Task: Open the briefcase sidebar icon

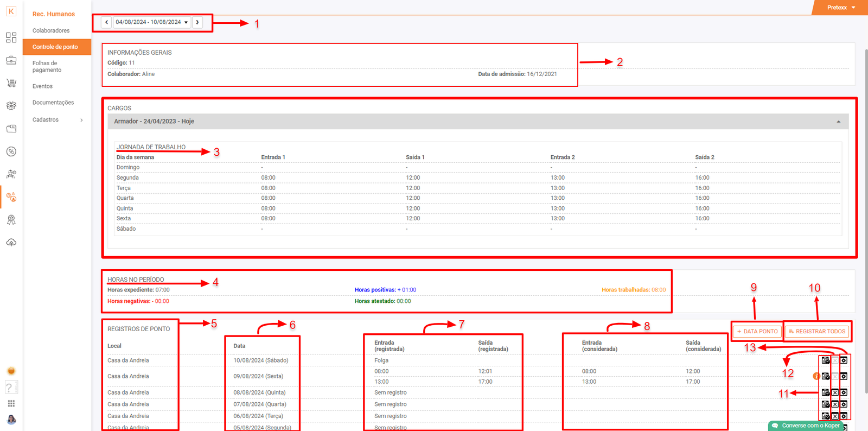Action: coord(11,60)
